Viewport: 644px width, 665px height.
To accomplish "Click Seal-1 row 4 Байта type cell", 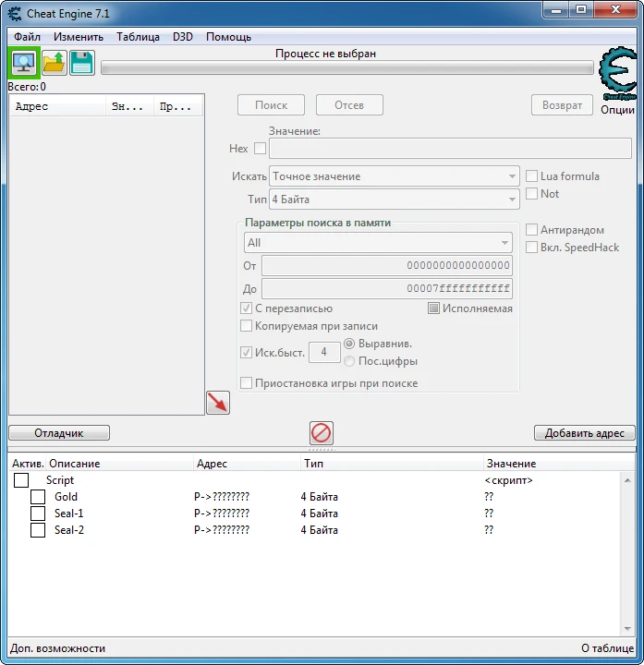I will pyautogui.click(x=319, y=514).
